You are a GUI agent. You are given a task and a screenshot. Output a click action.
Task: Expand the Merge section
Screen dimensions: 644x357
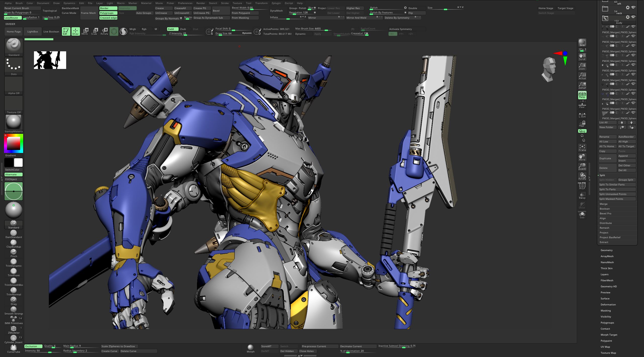pos(603,204)
